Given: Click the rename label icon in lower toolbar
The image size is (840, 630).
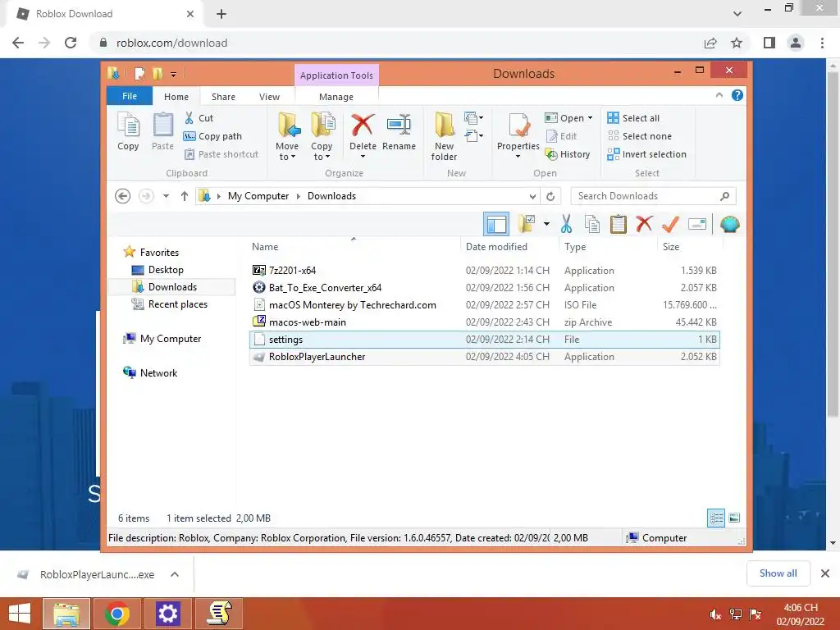Looking at the screenshot, I should pos(697,225).
